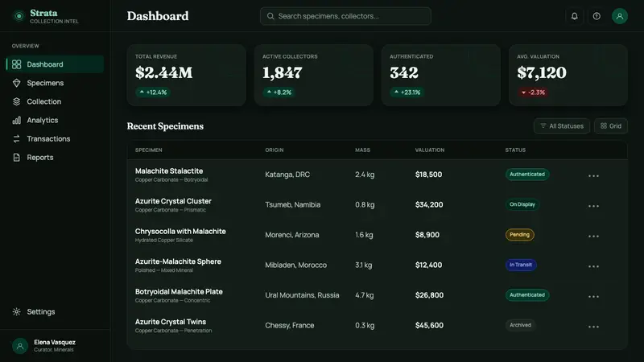Click the Transactions arrows icon
The height and width of the screenshot is (362, 644).
(16, 138)
